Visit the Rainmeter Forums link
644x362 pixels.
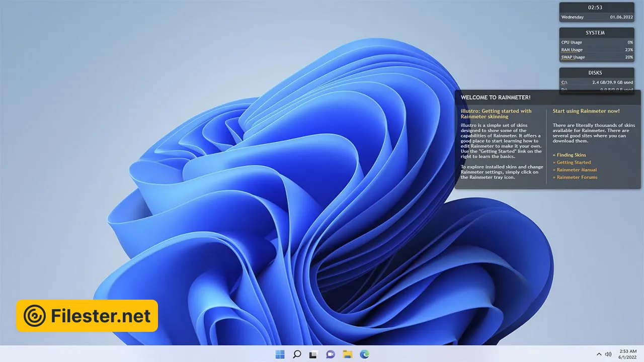[577, 177]
